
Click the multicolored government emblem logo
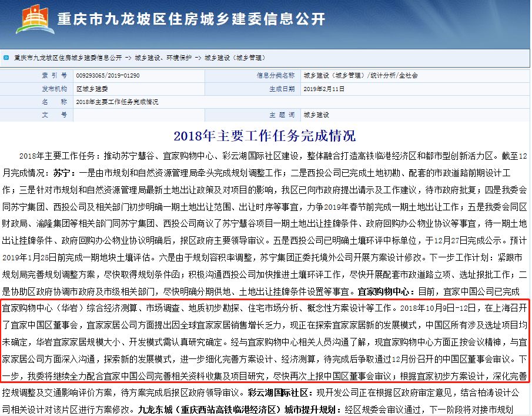pyautogui.click(x=34, y=18)
